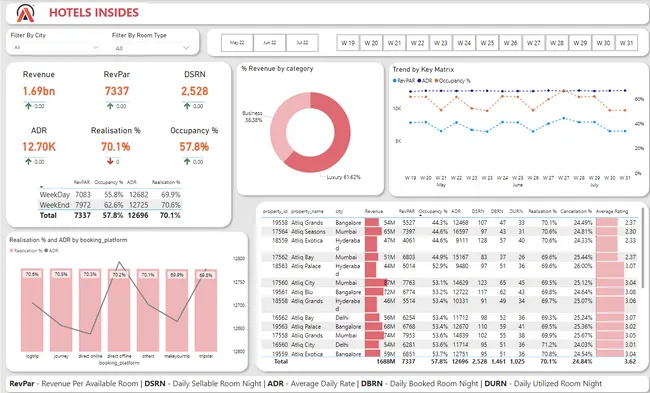Viewport: 650px width, 393px height.
Task: Click the green up arrow under Revenue
Action: click(28, 106)
